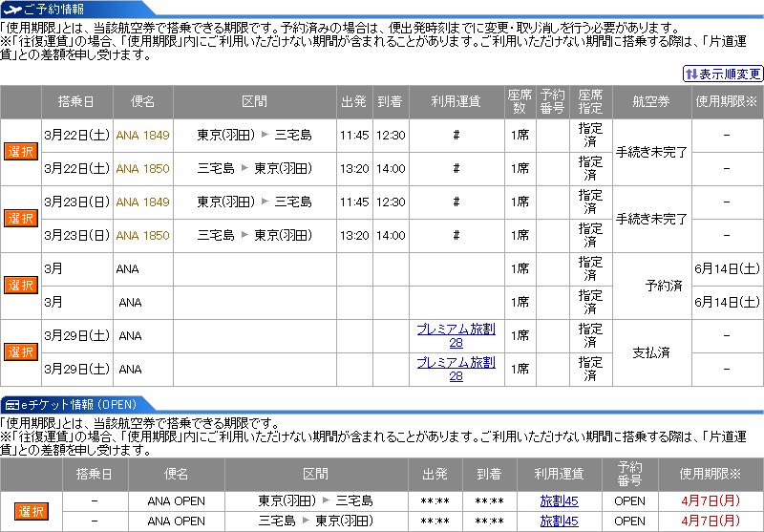Select the March 22 reservation with 選択 button
The image size is (764, 532).
21,152
